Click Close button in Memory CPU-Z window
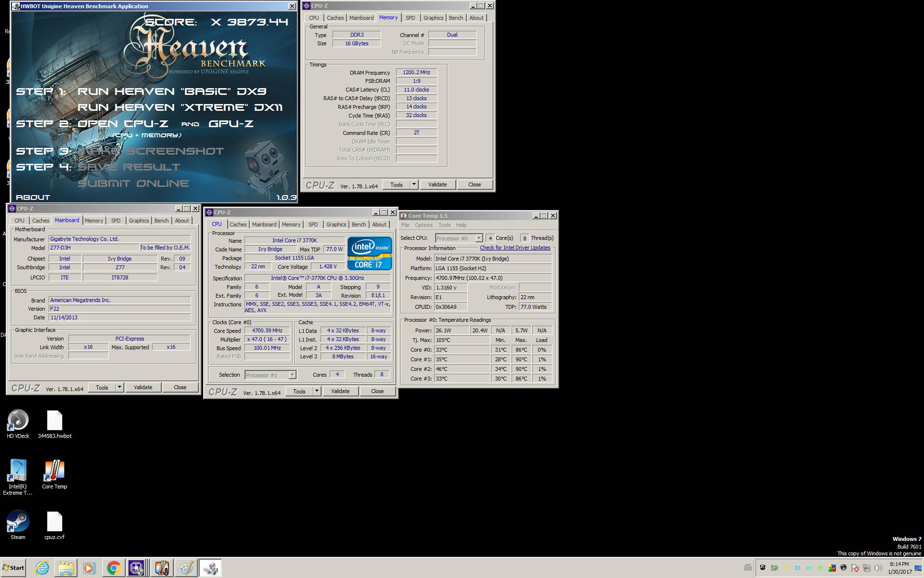 tap(475, 184)
